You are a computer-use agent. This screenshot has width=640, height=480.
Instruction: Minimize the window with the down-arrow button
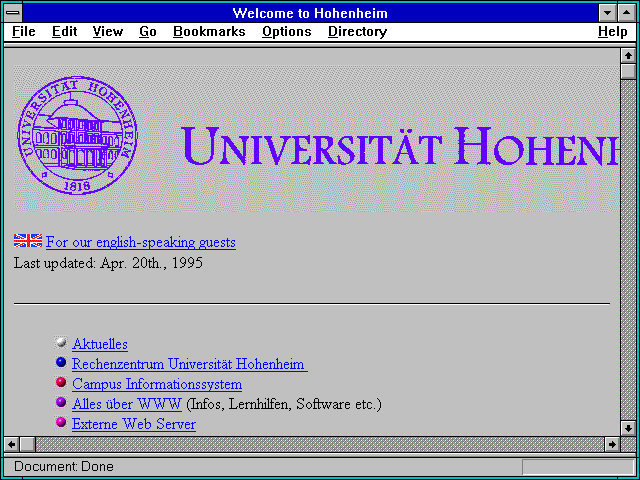pos(608,13)
